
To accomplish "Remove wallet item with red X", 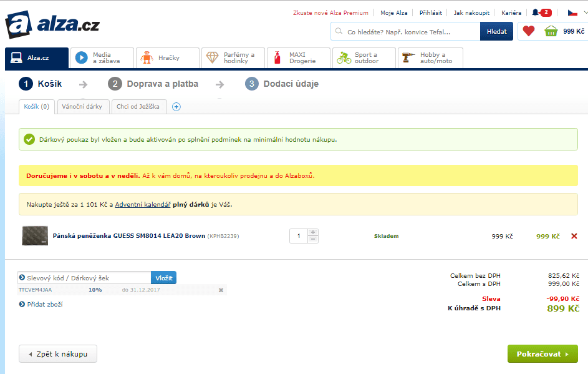I will point(574,236).
